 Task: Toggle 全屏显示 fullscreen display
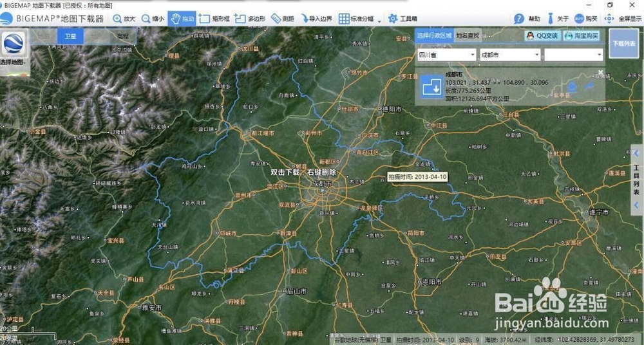623,19
